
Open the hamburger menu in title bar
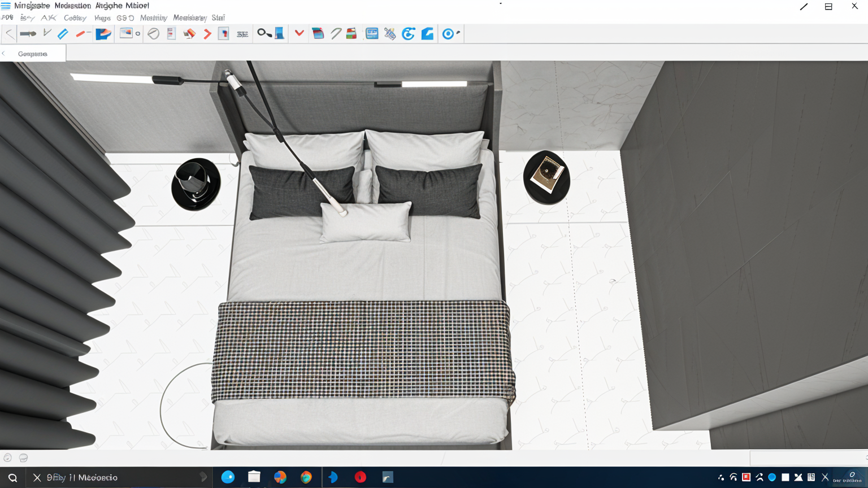click(6, 6)
